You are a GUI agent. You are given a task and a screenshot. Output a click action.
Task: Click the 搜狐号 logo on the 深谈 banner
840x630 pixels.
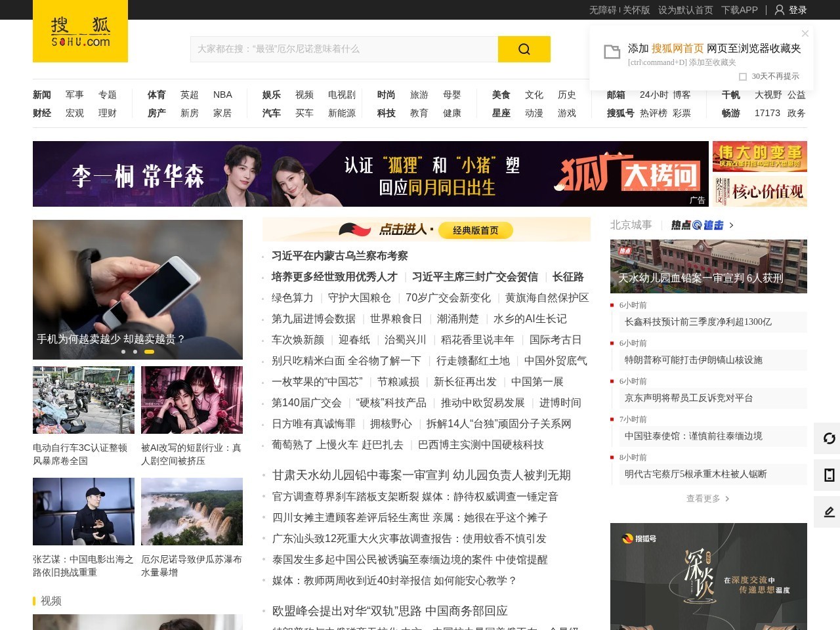pyautogui.click(x=639, y=539)
